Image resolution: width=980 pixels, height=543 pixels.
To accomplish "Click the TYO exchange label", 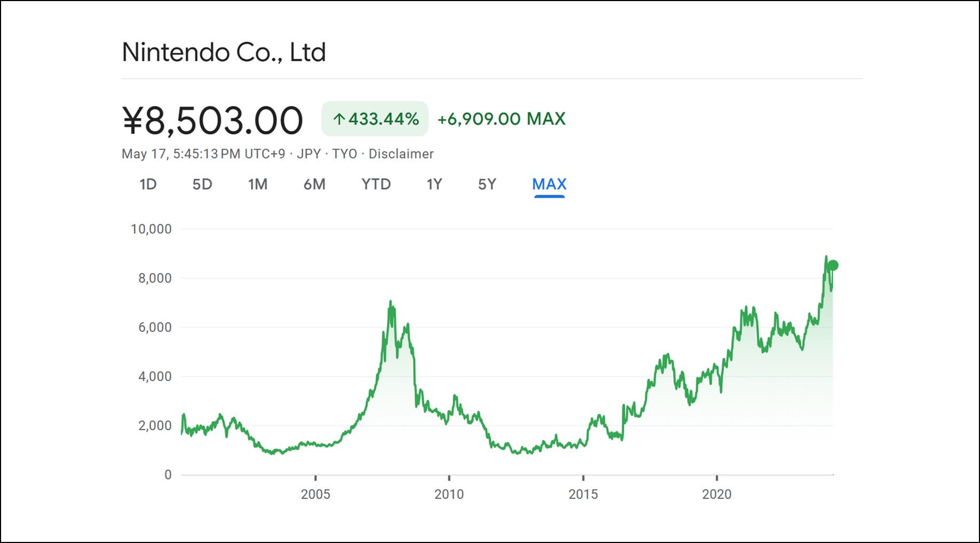I will coord(345,154).
